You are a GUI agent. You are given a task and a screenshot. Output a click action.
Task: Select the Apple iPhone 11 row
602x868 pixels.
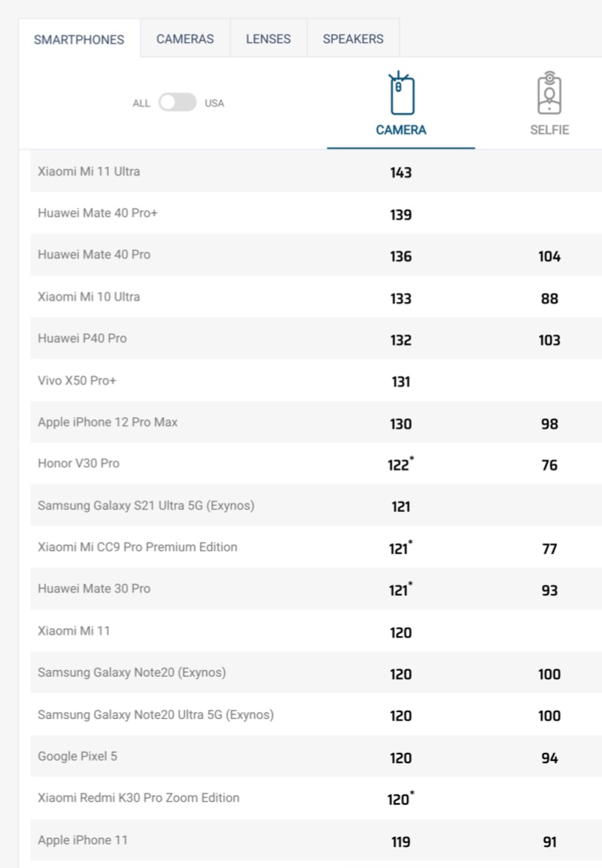pos(83,840)
